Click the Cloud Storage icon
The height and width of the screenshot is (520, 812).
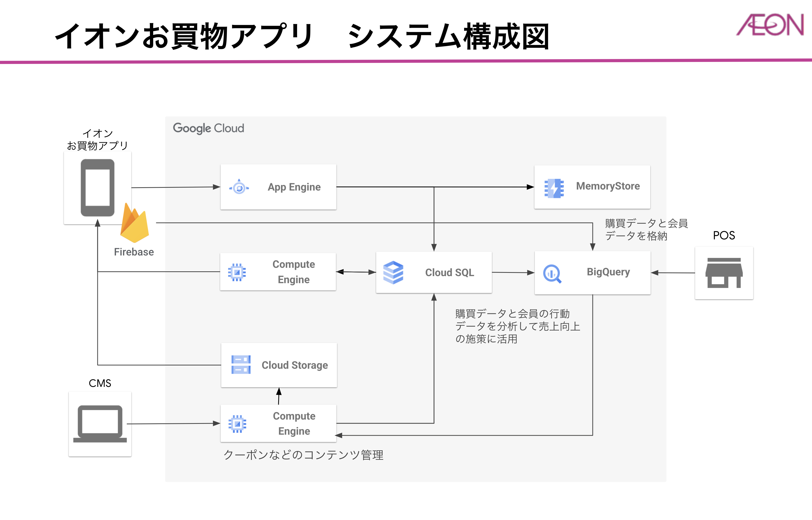[x=241, y=365]
